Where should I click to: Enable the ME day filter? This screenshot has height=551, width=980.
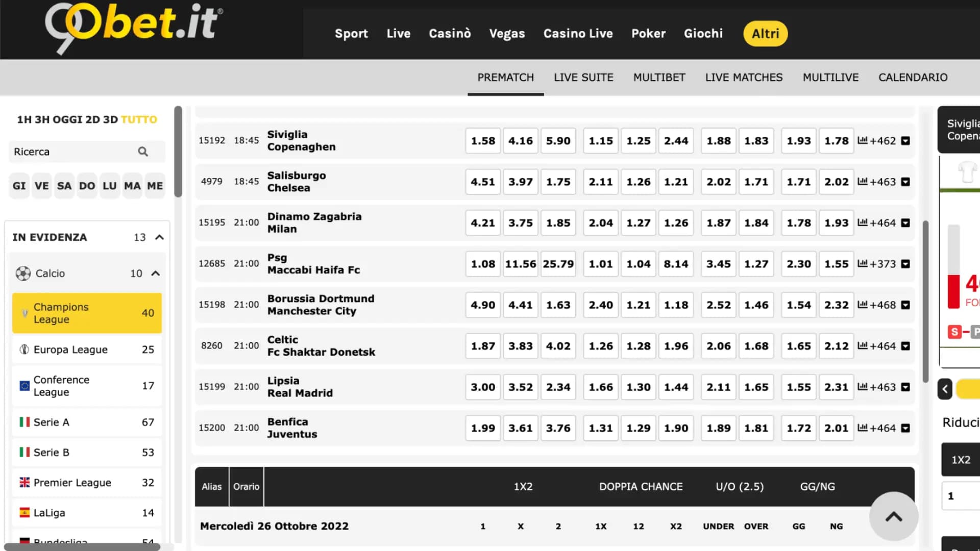click(x=155, y=186)
